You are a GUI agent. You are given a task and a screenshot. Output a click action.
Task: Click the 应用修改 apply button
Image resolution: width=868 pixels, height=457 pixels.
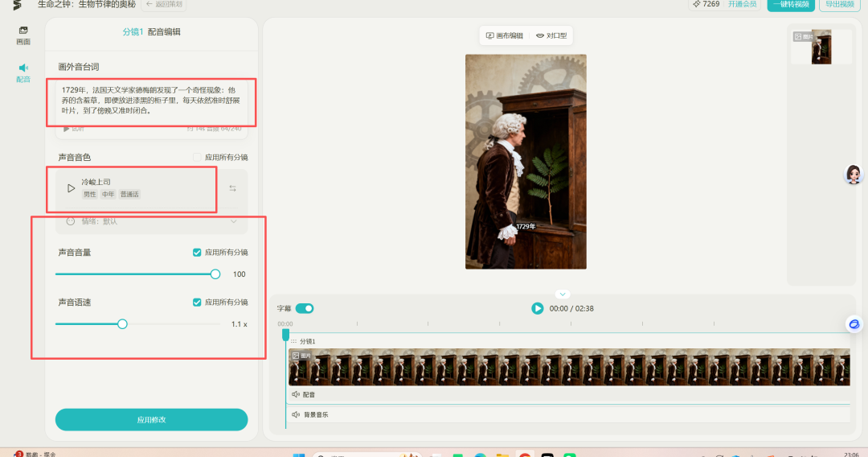click(151, 419)
